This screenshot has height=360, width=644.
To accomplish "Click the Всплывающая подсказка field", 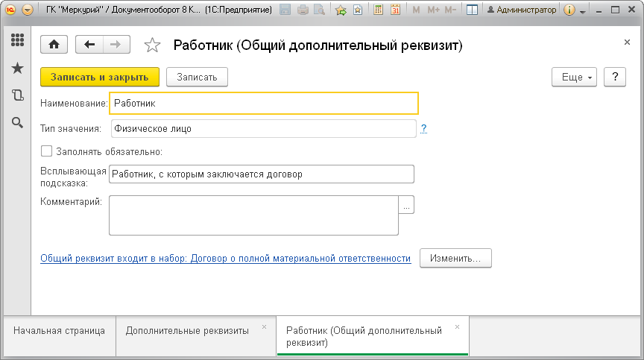I will click(x=261, y=174).
